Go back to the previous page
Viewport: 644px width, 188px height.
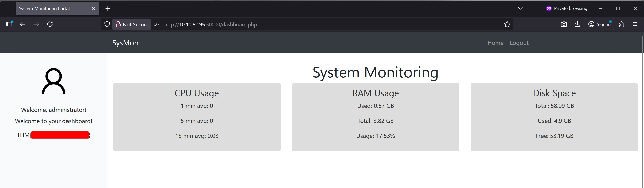[x=23, y=24]
